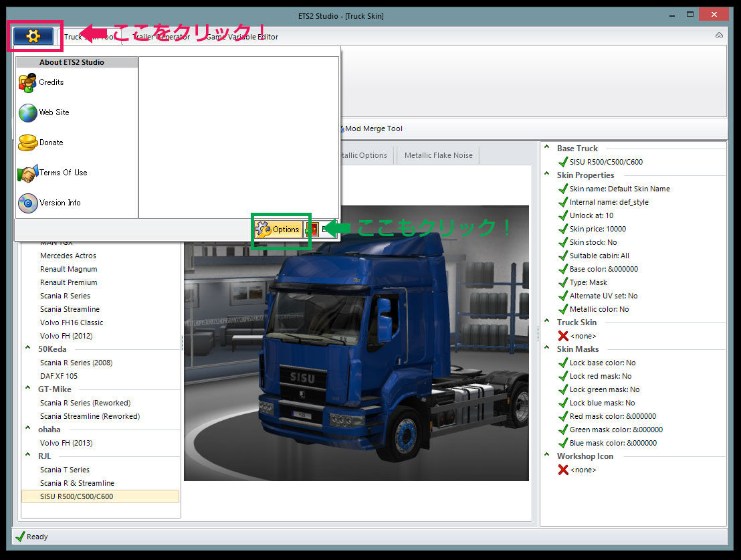Switch to the Metallic Options tab
The width and height of the screenshot is (741, 560).
364,155
